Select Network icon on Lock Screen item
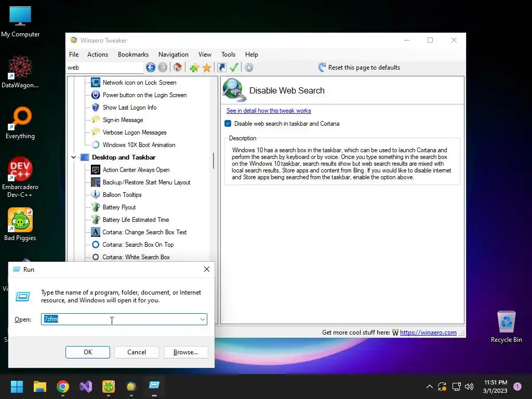Image resolution: width=532 pixels, height=399 pixels. point(139,83)
